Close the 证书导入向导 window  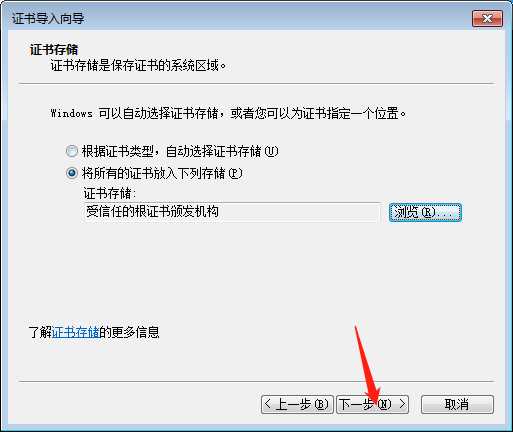pyautogui.click(x=487, y=18)
